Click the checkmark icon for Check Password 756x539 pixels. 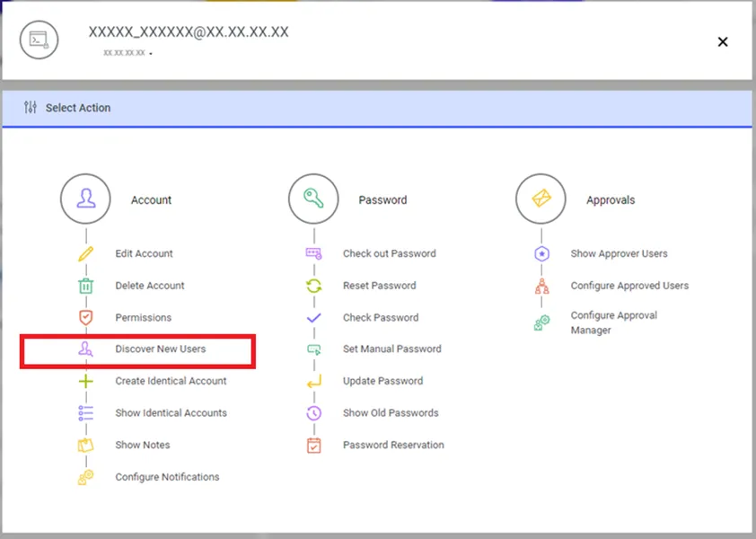[x=314, y=318]
